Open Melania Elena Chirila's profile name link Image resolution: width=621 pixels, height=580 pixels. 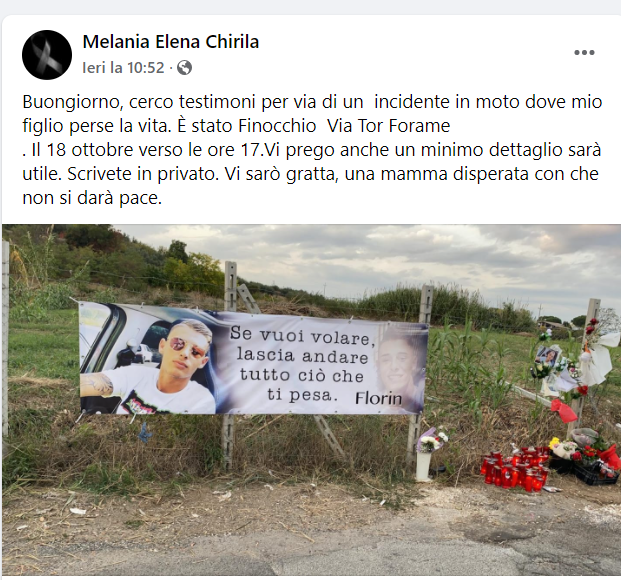pos(171,42)
